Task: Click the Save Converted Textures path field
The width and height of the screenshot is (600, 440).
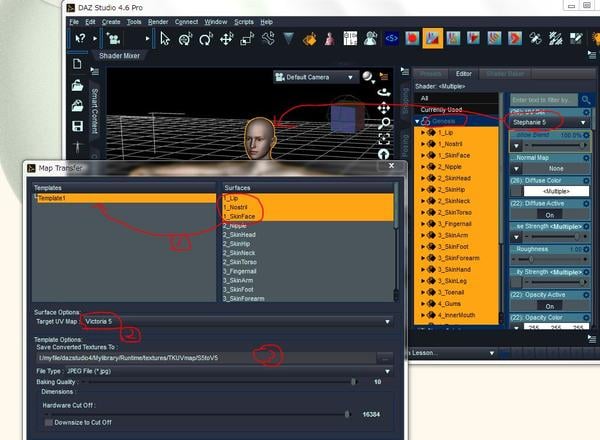Action: [207, 358]
